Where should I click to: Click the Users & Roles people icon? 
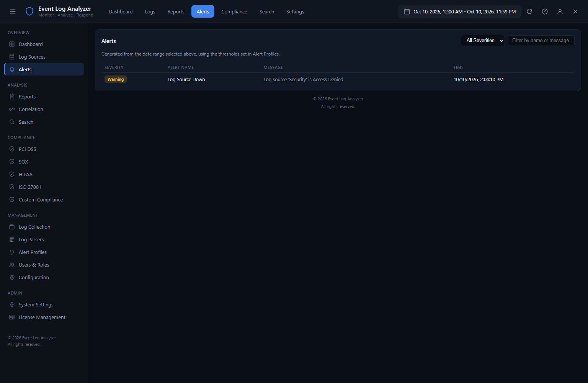[12, 265]
